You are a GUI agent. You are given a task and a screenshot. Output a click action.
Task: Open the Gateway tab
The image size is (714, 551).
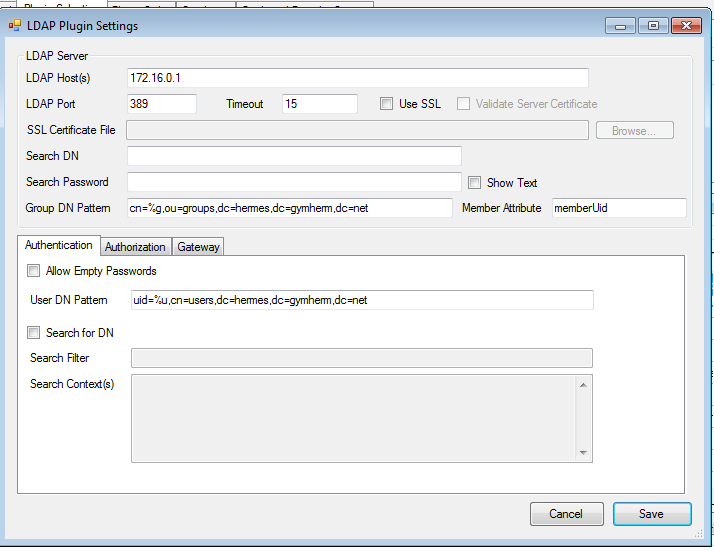point(198,247)
